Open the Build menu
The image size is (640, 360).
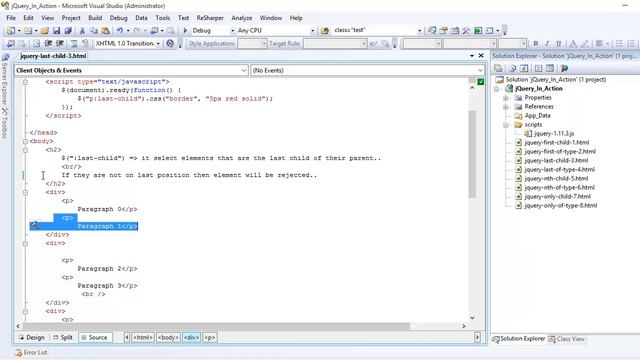[95, 18]
